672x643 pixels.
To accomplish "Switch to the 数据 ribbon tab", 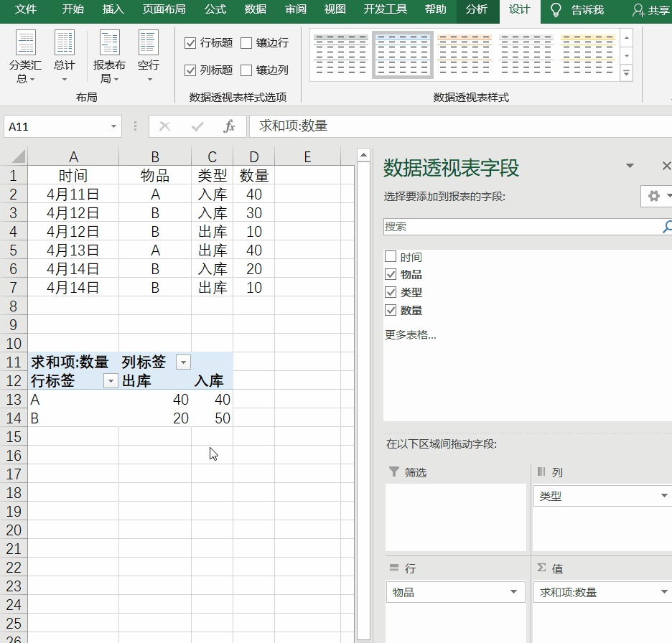I will (255, 10).
